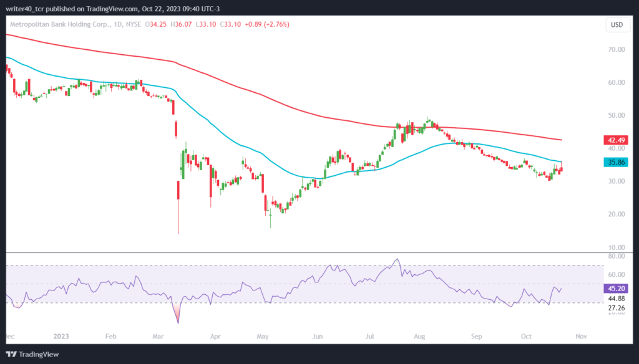Click the May time axis label
639x364 pixels.
pyautogui.click(x=263, y=337)
